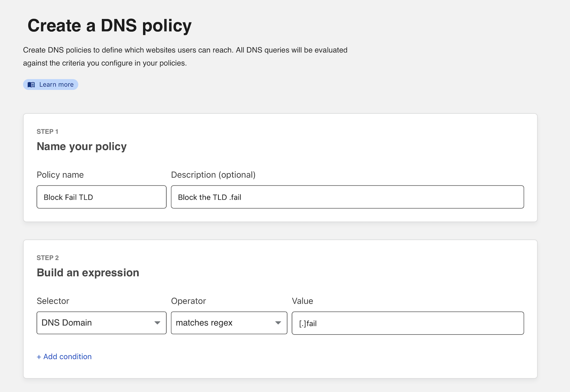Viewport: 570px width, 392px height.
Task: Click the Value field containing [.]fail
Action: tap(407, 323)
